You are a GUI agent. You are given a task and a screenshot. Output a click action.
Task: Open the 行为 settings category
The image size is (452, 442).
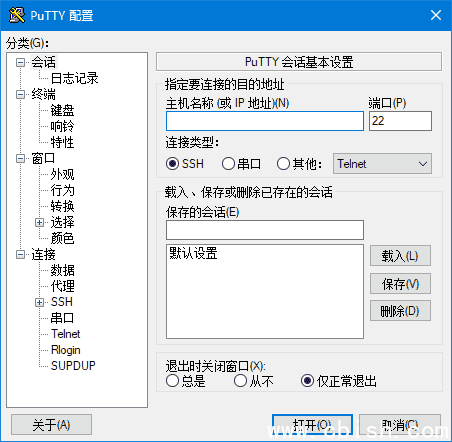[x=62, y=190]
